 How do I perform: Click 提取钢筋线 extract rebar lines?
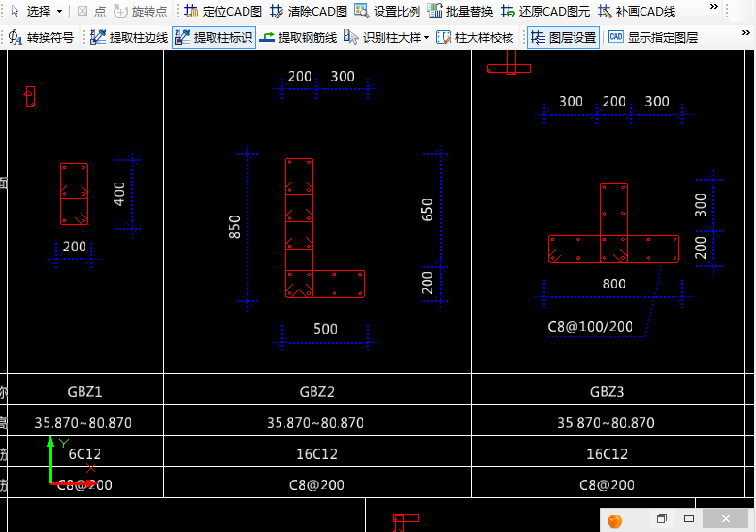[298, 37]
